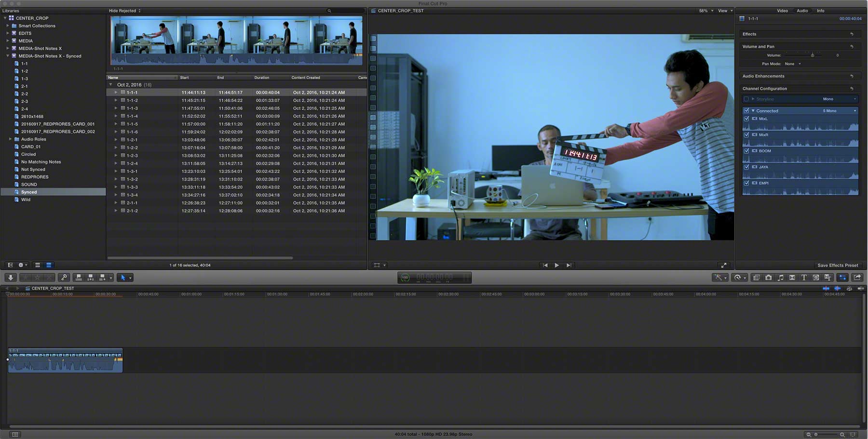Sort by the Duration column header
Screen dimensions: 868x439
coord(262,78)
